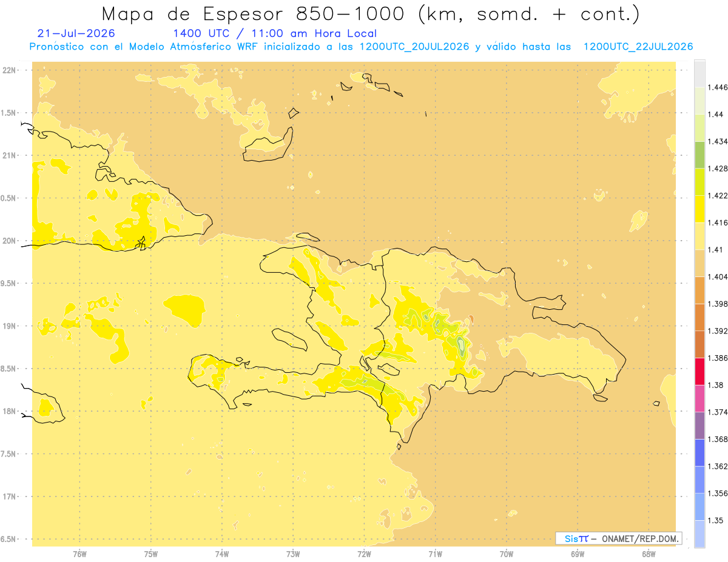The width and height of the screenshot is (728, 562).
Task: Select the legend value 1.368
Action: [719, 439]
